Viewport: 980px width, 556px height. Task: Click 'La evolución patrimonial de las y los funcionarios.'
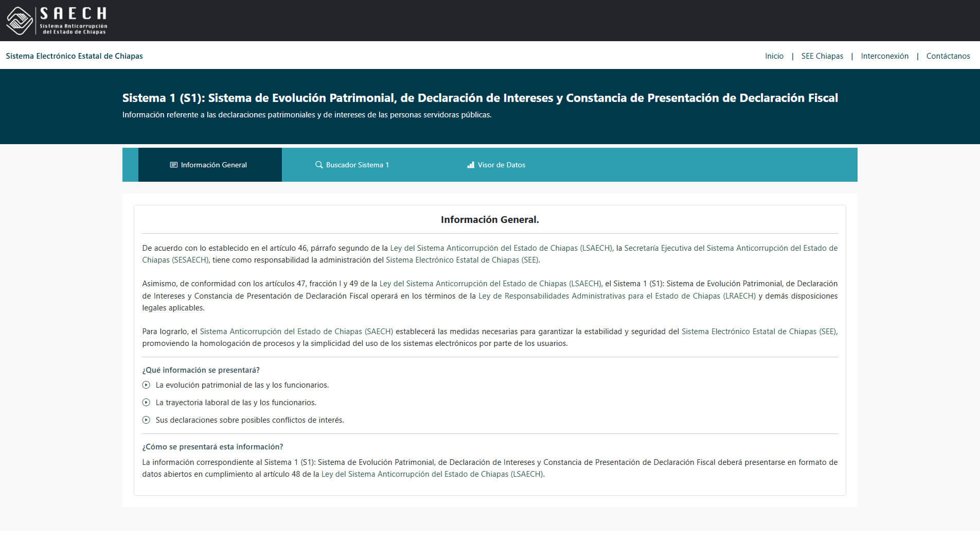(242, 385)
